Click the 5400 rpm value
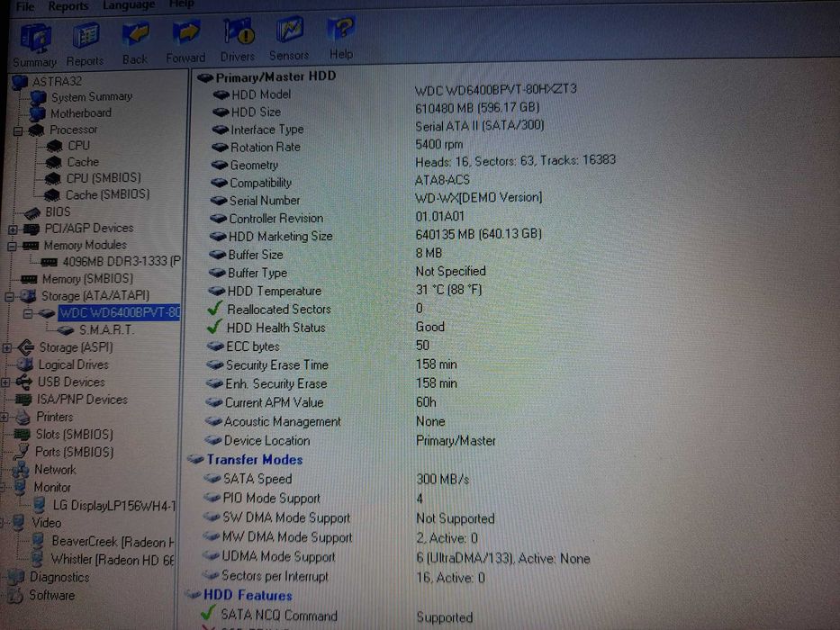Image resolution: width=840 pixels, height=630 pixels. [438, 144]
